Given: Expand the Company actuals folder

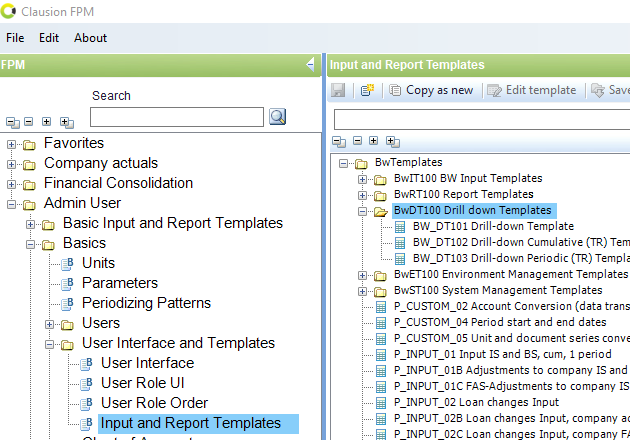Looking at the screenshot, I should point(11,164).
